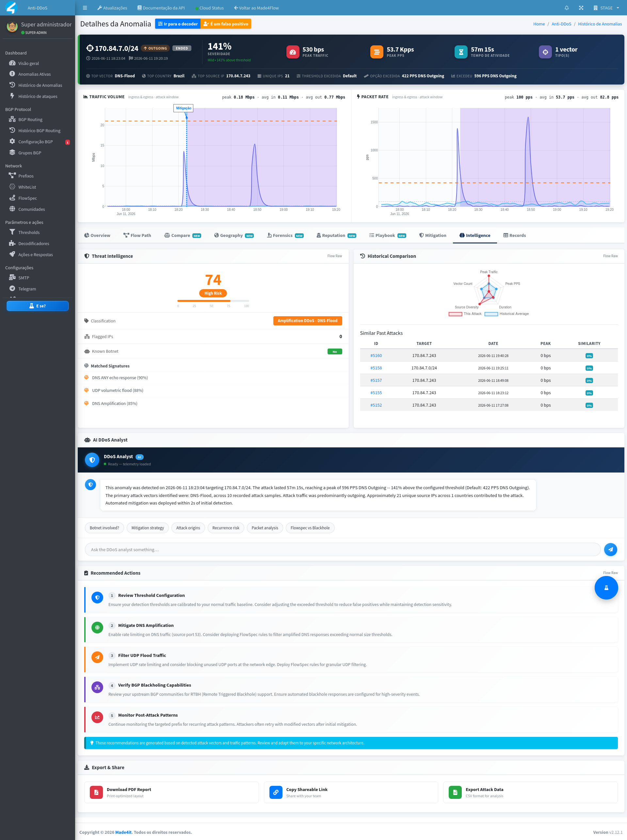
Task: Click the 'E se?' sidebar button
Action: tap(38, 306)
